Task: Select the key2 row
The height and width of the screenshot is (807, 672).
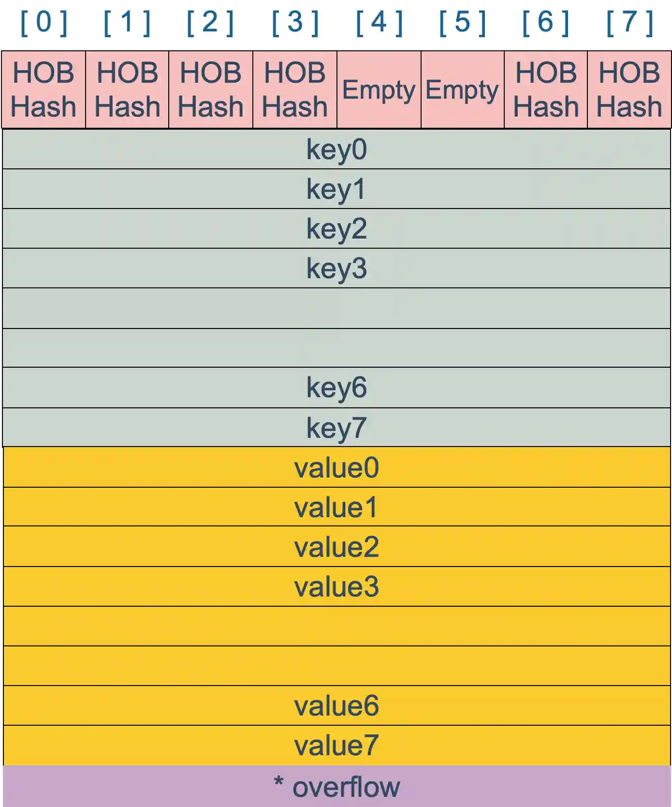Action: click(336, 228)
